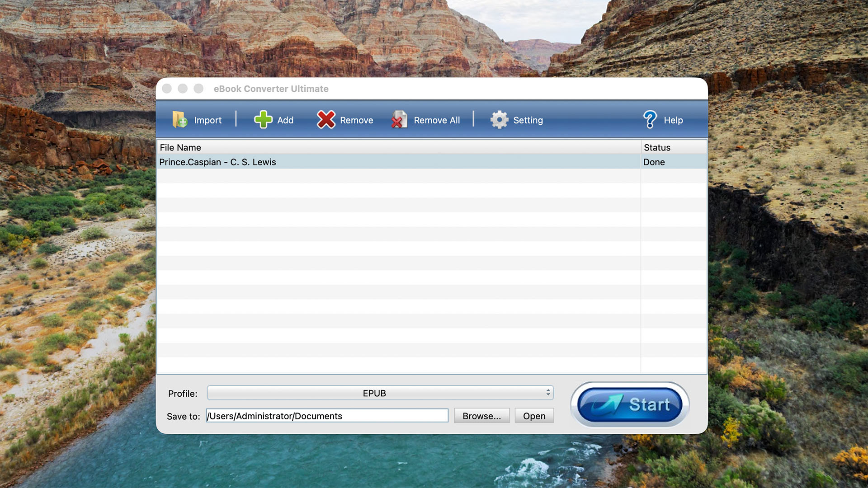Viewport: 868px width, 488px height.
Task: Minimize the eBook Converter Ultimate window
Action: [183, 89]
